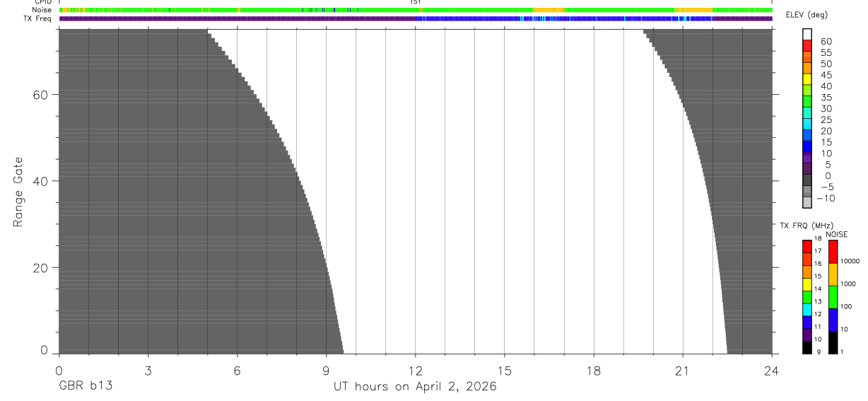This screenshot has width=868, height=401.
Task: Click the 'GBR b13' radar beam label
Action: 86,387
